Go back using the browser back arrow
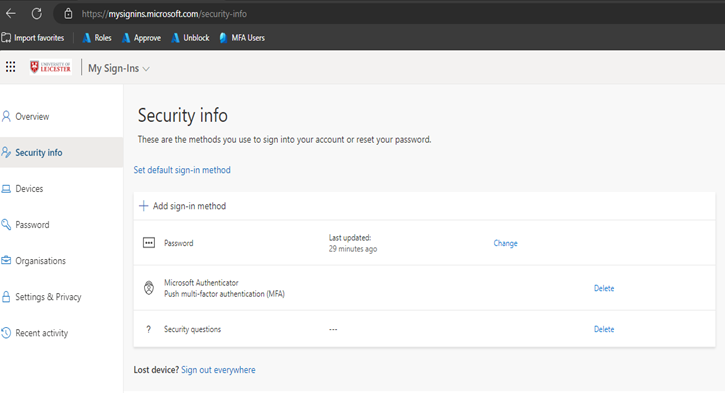This screenshot has height=393, width=725. point(11,13)
